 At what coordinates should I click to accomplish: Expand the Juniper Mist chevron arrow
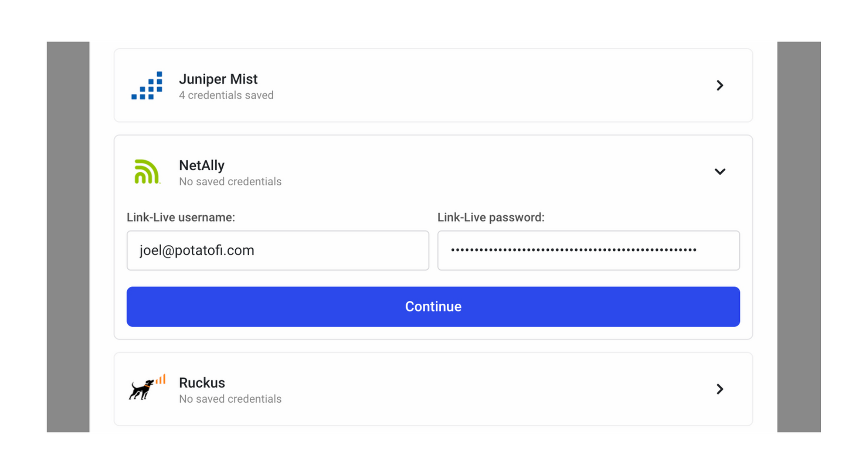pos(719,86)
